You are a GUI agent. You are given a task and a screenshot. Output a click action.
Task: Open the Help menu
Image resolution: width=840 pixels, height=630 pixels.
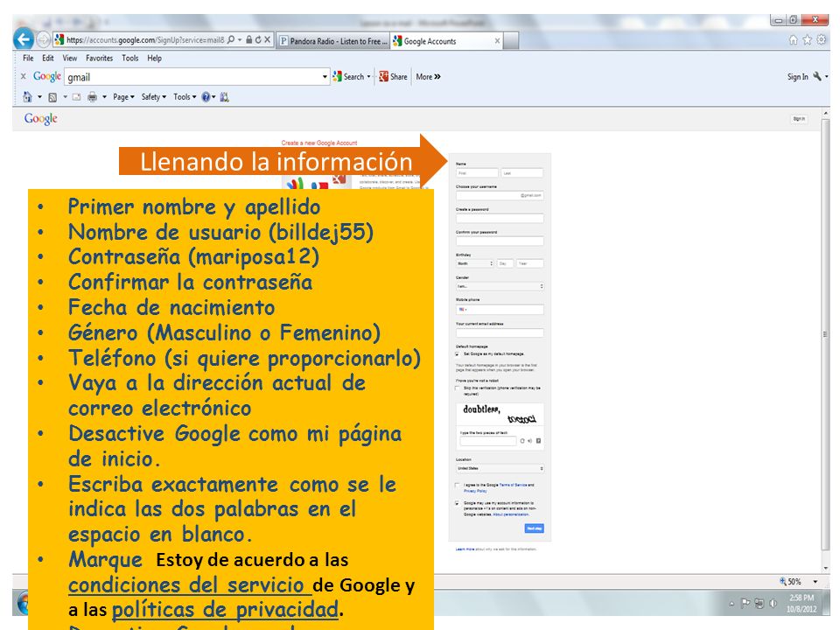point(154,58)
